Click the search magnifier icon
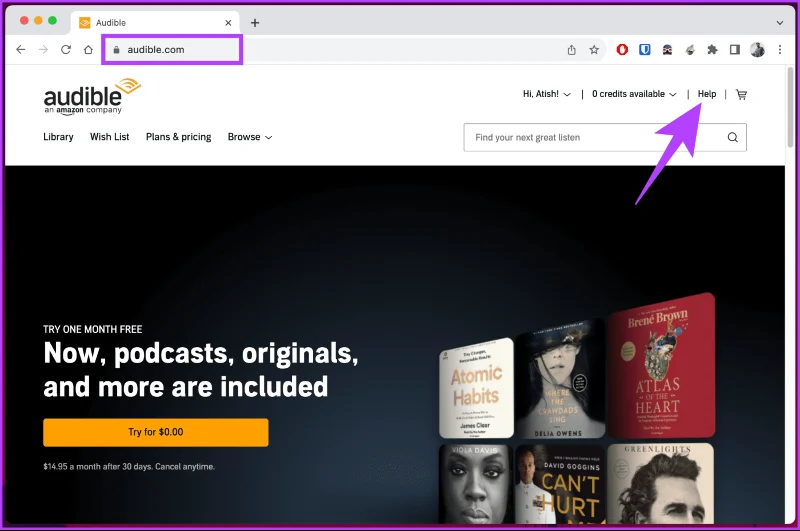This screenshot has width=800, height=531. (733, 137)
